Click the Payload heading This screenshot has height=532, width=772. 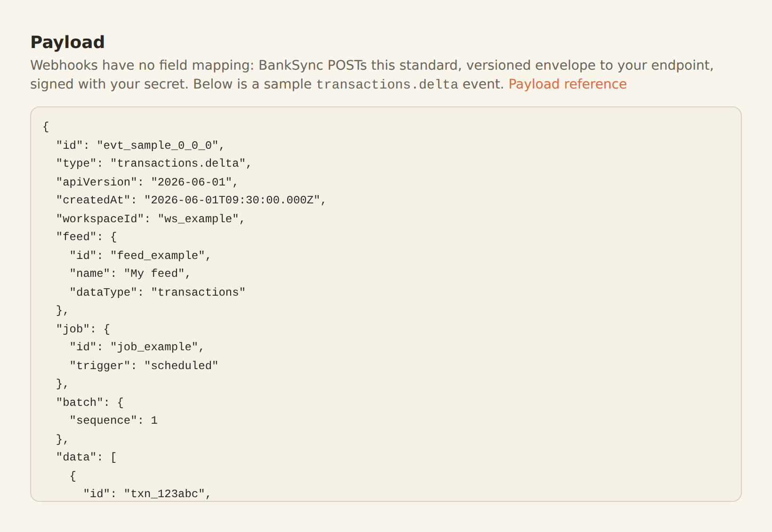tap(67, 42)
